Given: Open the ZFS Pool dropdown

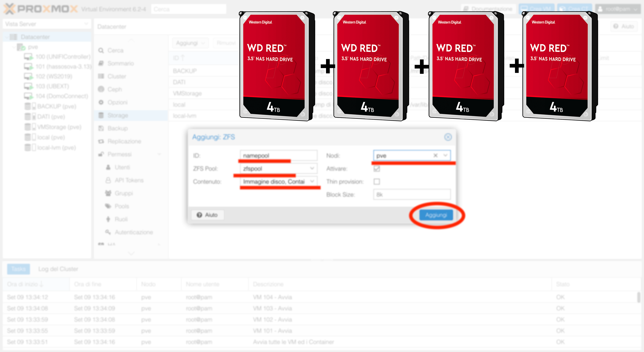Looking at the screenshot, I should pos(312,168).
